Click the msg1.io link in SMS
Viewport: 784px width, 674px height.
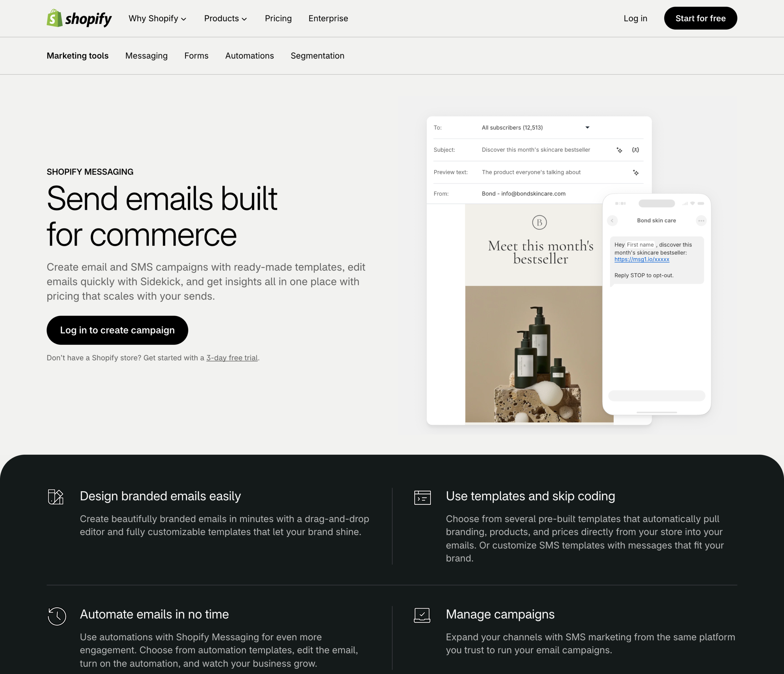(642, 260)
